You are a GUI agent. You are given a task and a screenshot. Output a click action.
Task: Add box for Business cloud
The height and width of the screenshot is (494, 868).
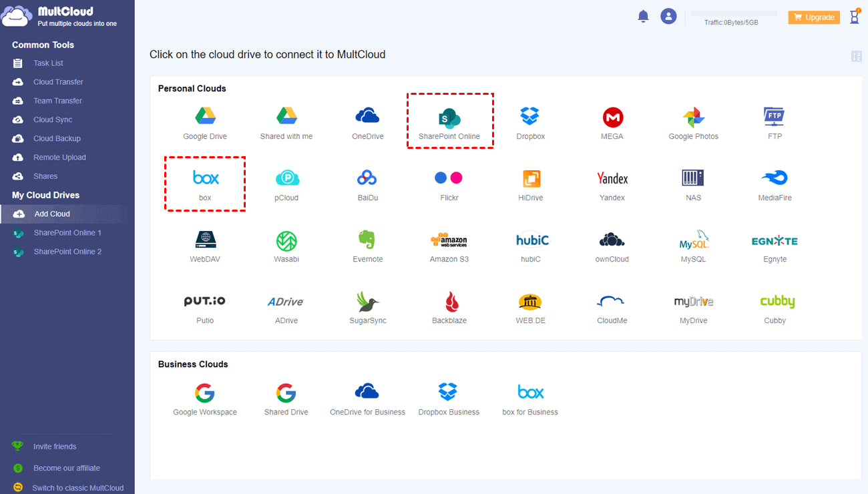point(531,399)
